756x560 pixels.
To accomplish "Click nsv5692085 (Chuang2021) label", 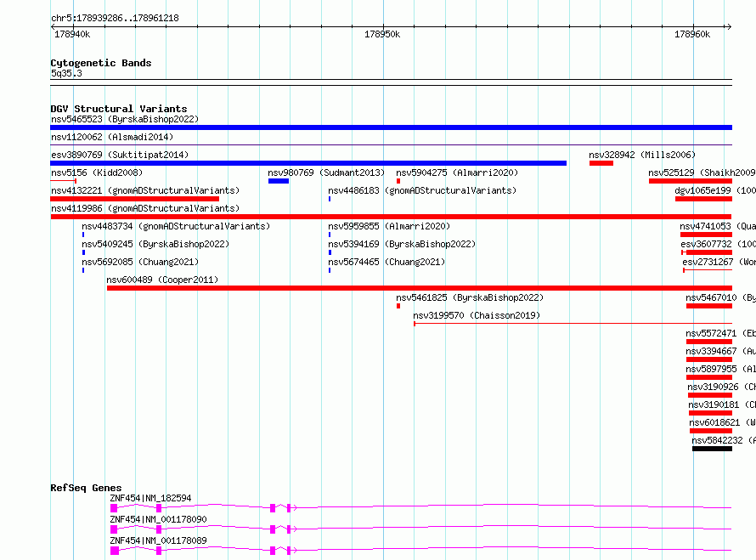I will [140, 262].
